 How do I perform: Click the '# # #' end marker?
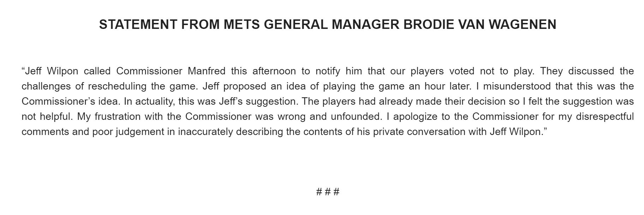[x=328, y=192]
